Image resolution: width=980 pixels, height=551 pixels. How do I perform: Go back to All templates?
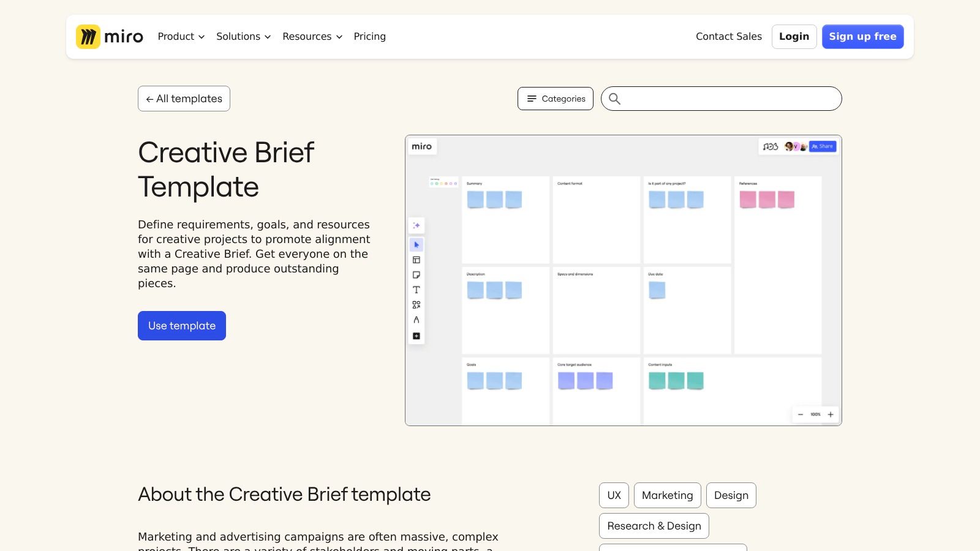point(184,99)
